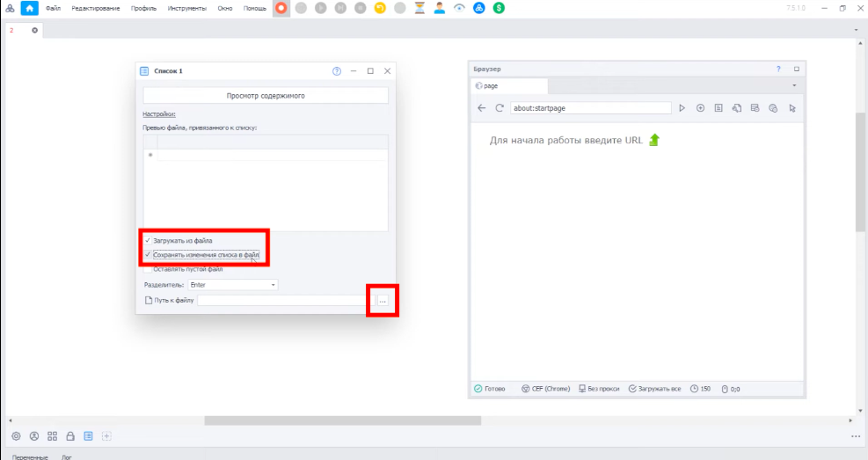Toggle 'Загружать все' in browser status bar
868x460 pixels.
655,389
